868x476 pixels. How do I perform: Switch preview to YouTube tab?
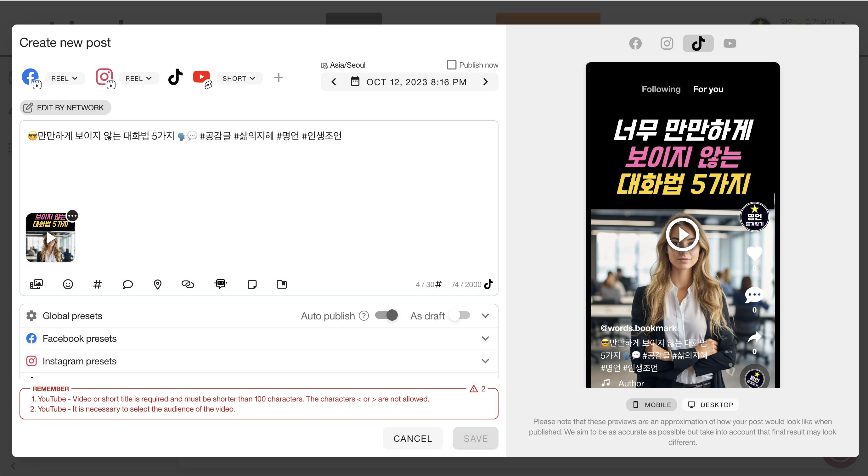point(730,43)
